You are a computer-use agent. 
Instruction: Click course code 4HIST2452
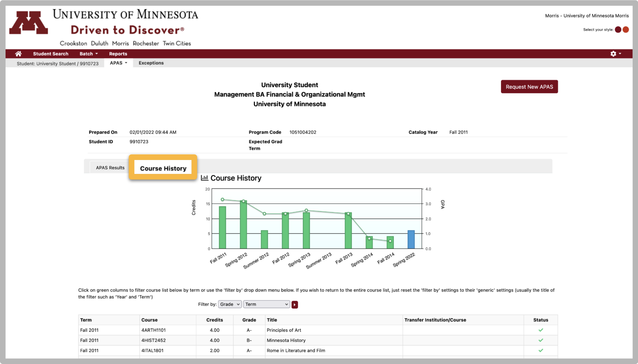pos(154,340)
